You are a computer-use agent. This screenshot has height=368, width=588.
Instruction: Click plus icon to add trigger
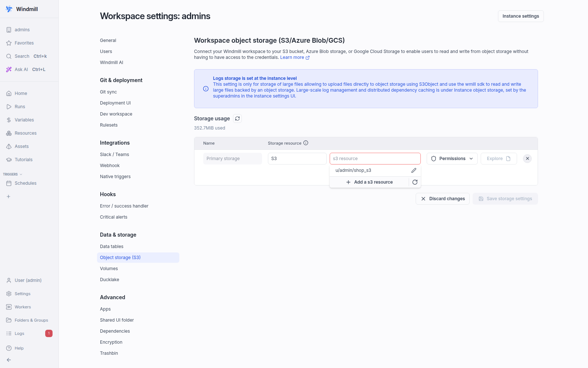click(x=8, y=197)
